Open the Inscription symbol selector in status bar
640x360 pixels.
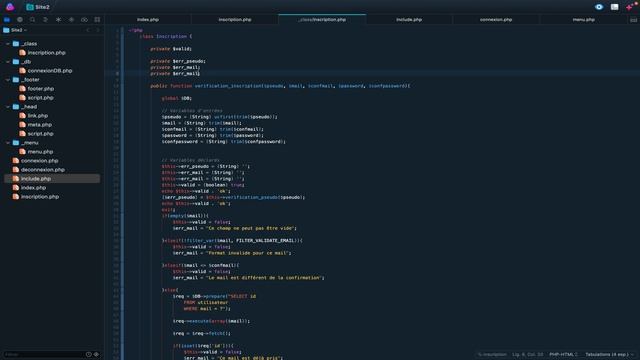coord(492,354)
